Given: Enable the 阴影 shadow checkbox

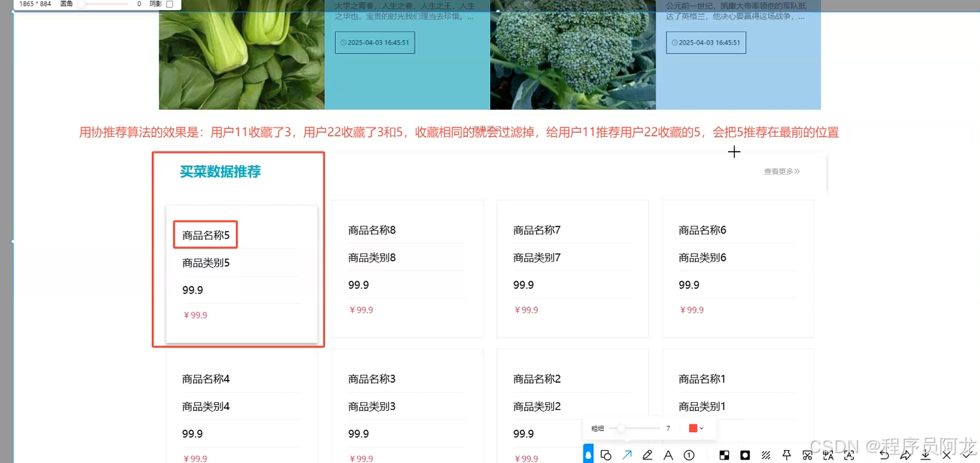Looking at the screenshot, I should (x=170, y=4).
